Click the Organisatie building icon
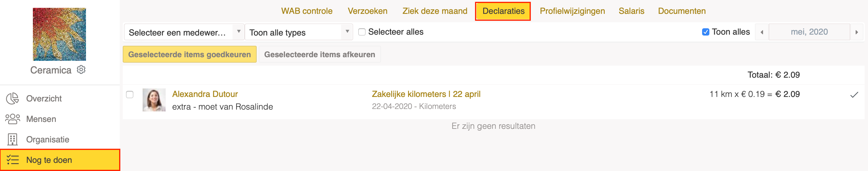The height and width of the screenshot is (171, 868). (12, 139)
